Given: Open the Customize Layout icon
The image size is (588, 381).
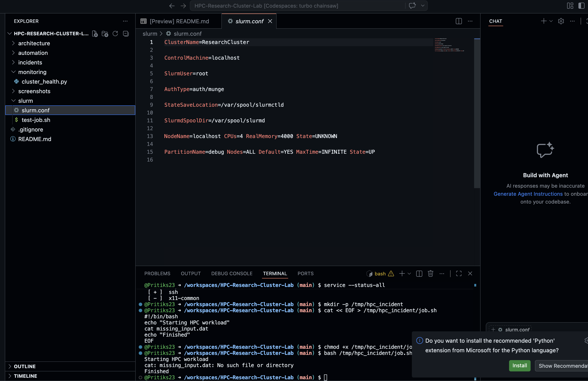Looking at the screenshot, I should pos(570,6).
